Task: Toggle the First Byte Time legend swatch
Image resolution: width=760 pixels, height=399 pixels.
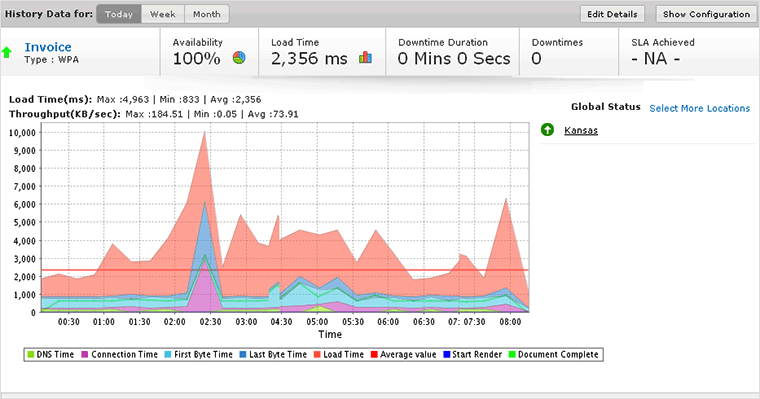Action: (168, 355)
